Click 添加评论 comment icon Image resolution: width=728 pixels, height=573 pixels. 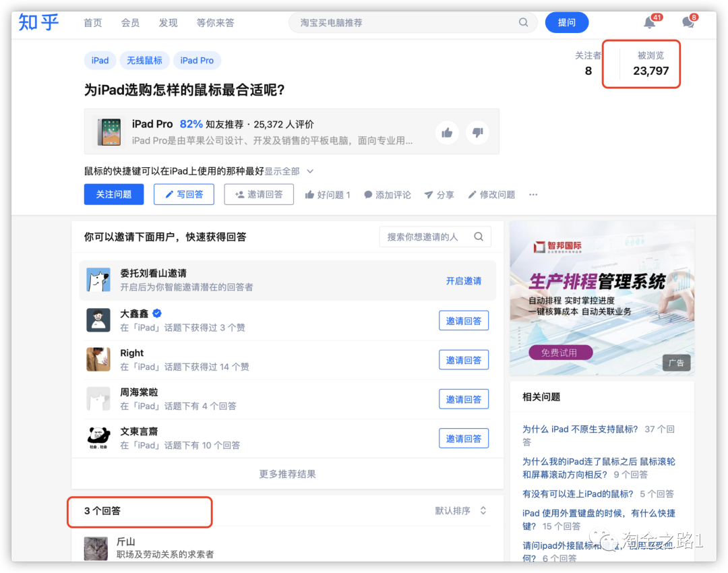pos(387,195)
